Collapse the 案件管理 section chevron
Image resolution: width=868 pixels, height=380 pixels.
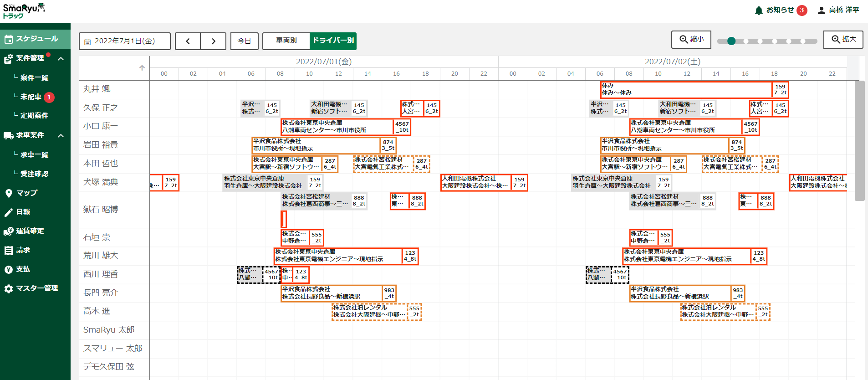tap(61, 59)
